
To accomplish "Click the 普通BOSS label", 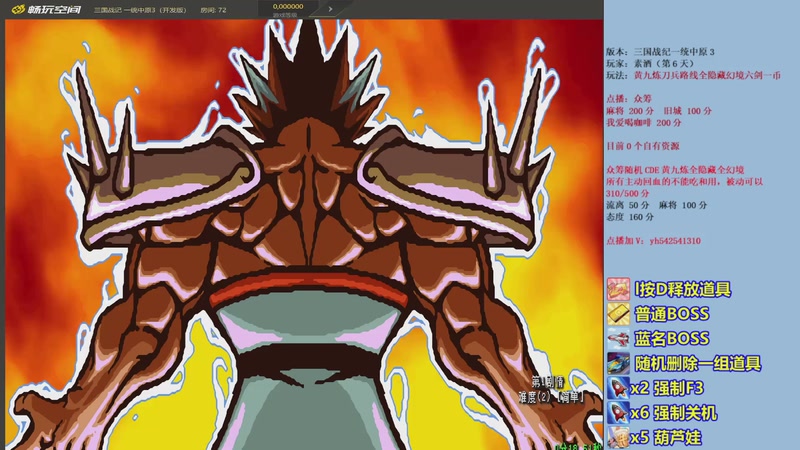I will [x=671, y=314].
